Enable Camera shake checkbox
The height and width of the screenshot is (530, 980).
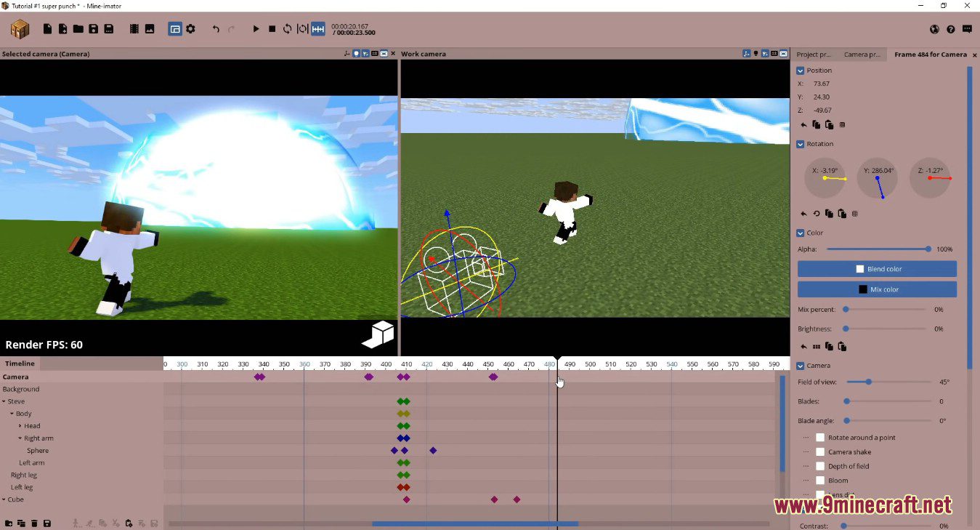[820, 452]
